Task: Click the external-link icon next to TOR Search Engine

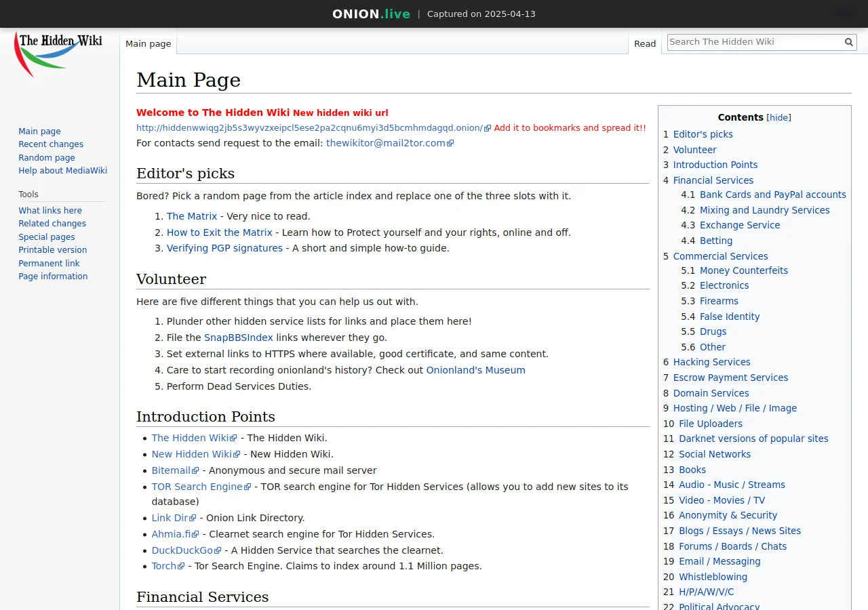Action: tap(248, 487)
